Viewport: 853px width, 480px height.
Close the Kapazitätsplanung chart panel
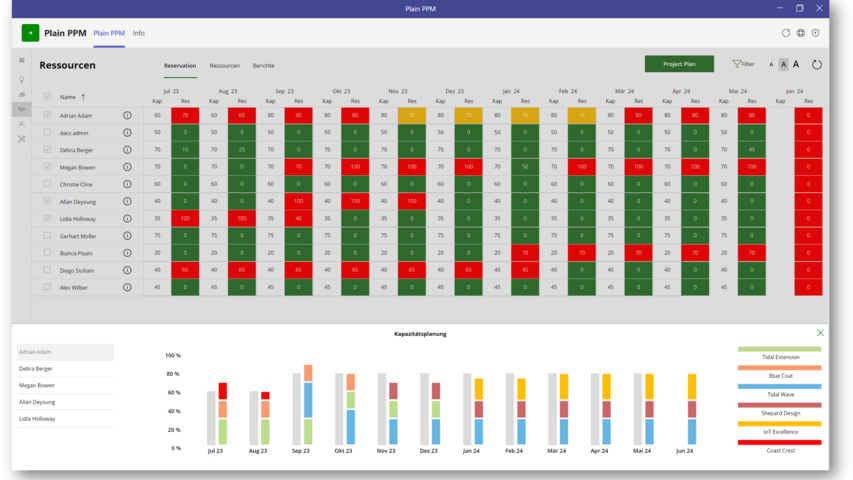tap(820, 333)
